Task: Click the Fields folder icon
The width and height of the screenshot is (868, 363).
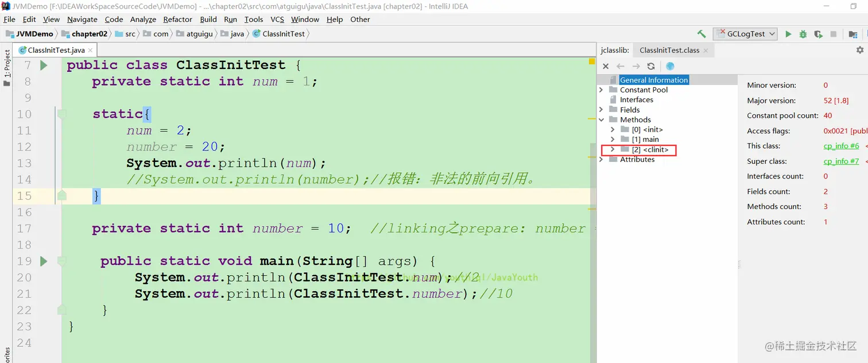Action: click(613, 110)
